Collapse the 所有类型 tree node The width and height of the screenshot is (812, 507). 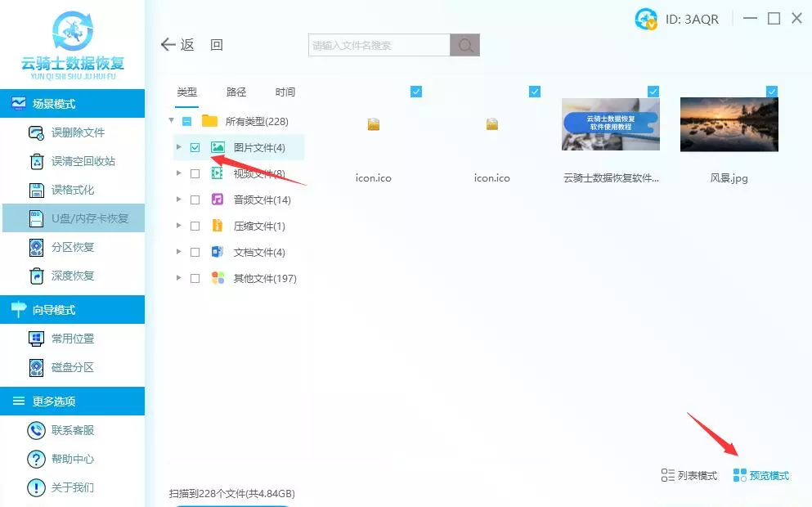click(x=172, y=121)
